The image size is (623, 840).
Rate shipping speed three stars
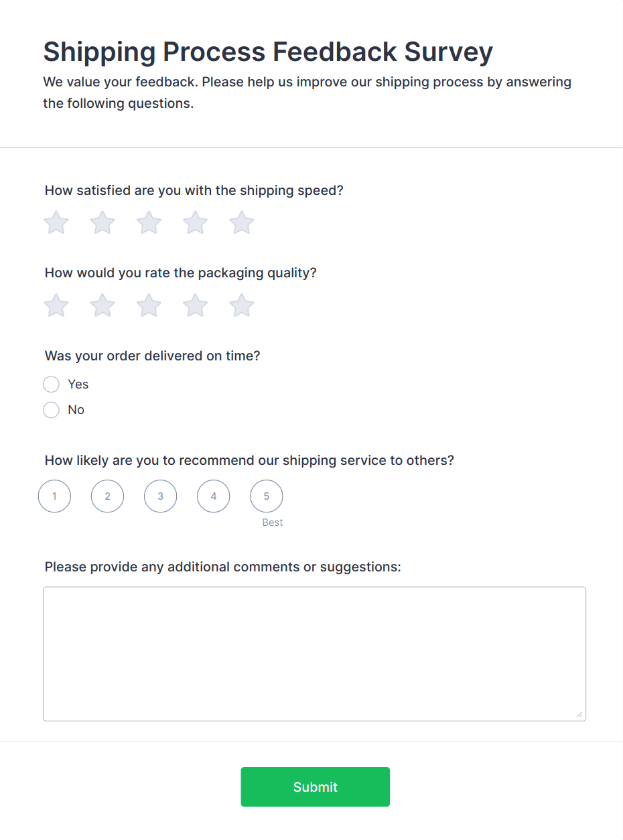pos(149,223)
